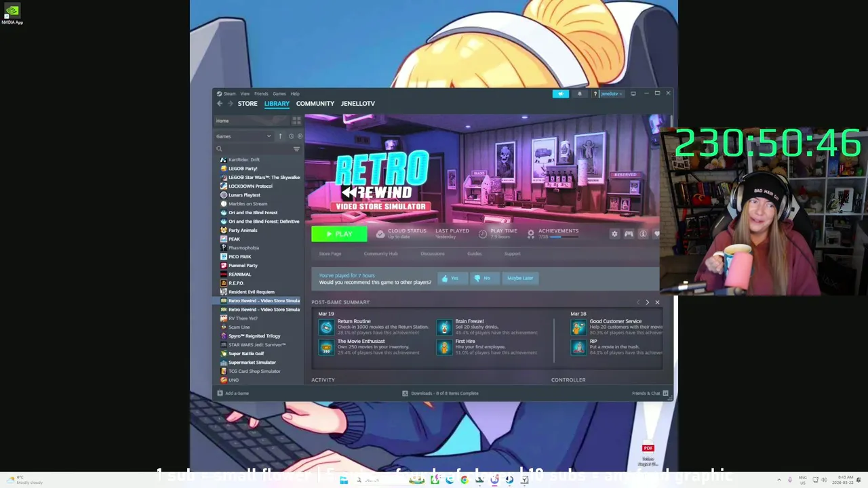Go to the STORE tab

click(x=248, y=104)
